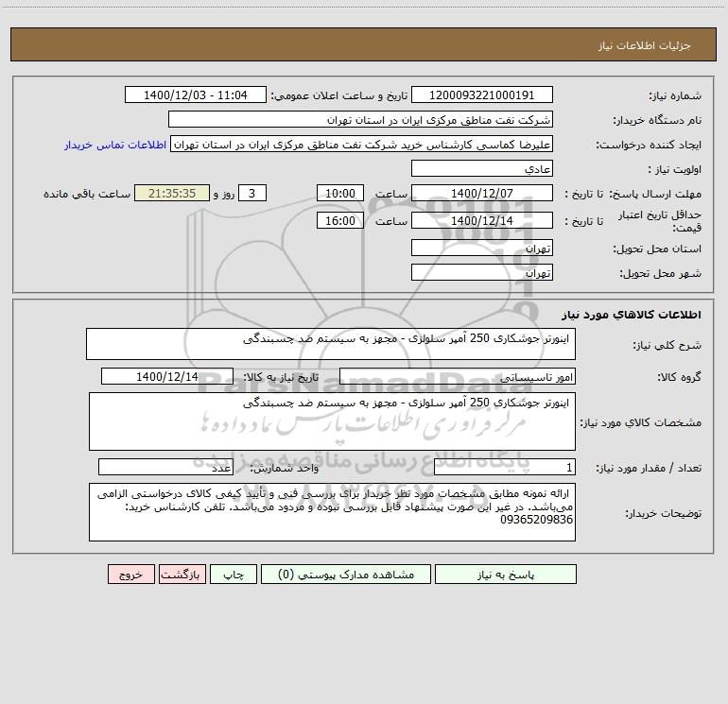Click the شهر محل تحویل field

point(482,272)
